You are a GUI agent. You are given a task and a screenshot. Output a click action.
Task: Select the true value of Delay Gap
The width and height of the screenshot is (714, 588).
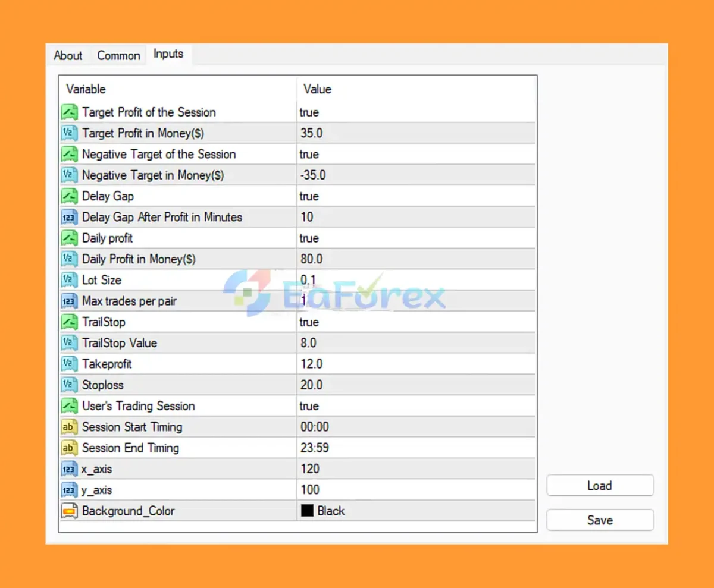[309, 196]
